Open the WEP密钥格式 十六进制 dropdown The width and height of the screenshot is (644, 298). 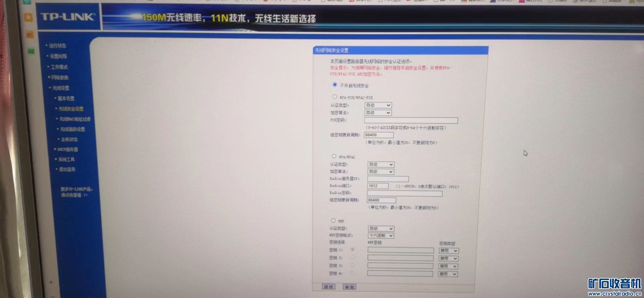click(381, 236)
